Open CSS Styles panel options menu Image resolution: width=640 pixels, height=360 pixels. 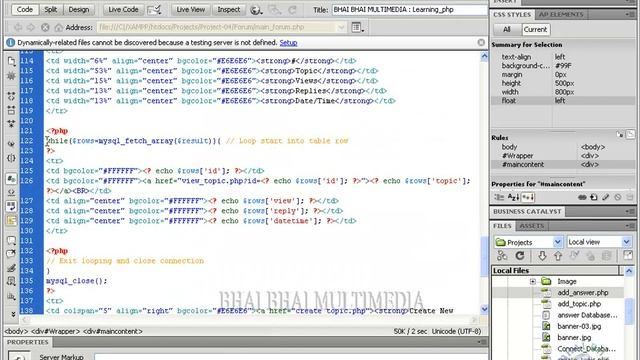point(629,14)
